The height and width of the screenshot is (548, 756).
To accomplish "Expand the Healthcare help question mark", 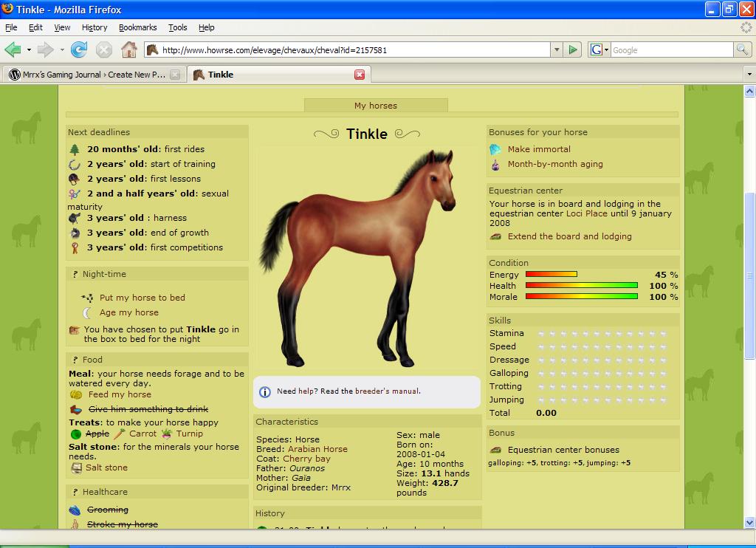I will tap(75, 492).
